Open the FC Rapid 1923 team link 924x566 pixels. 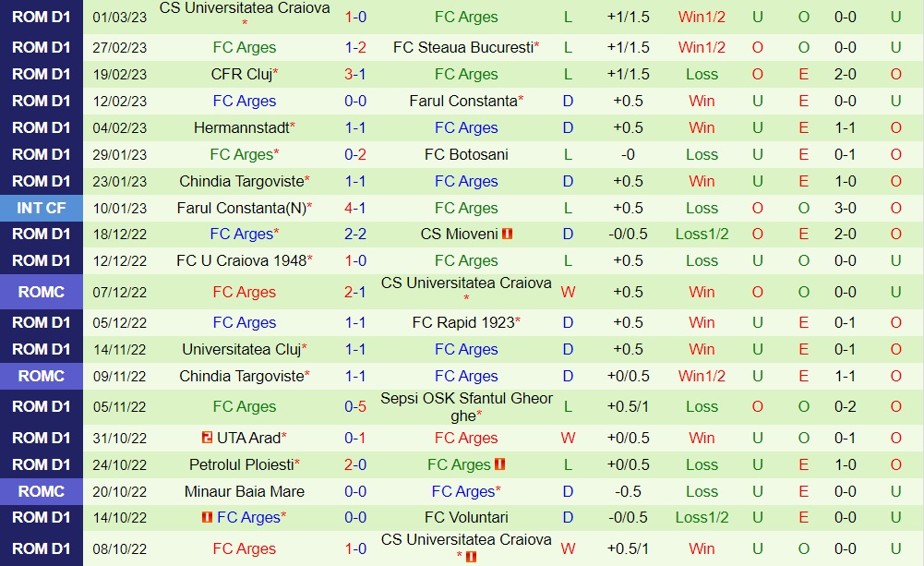click(x=463, y=322)
